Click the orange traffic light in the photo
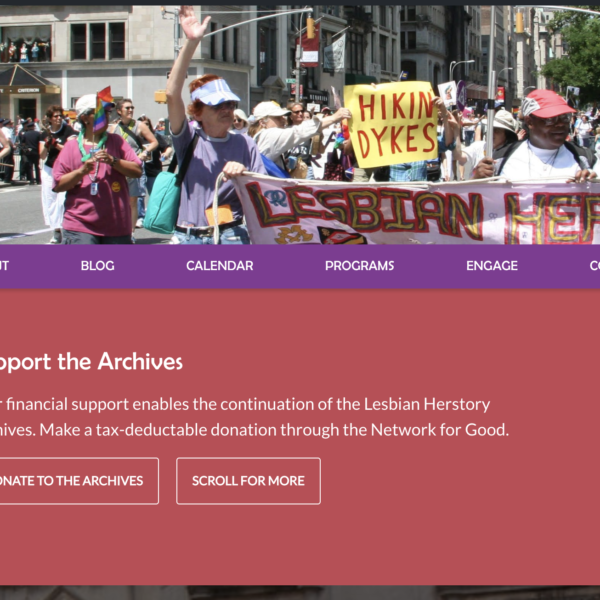 coord(310,27)
